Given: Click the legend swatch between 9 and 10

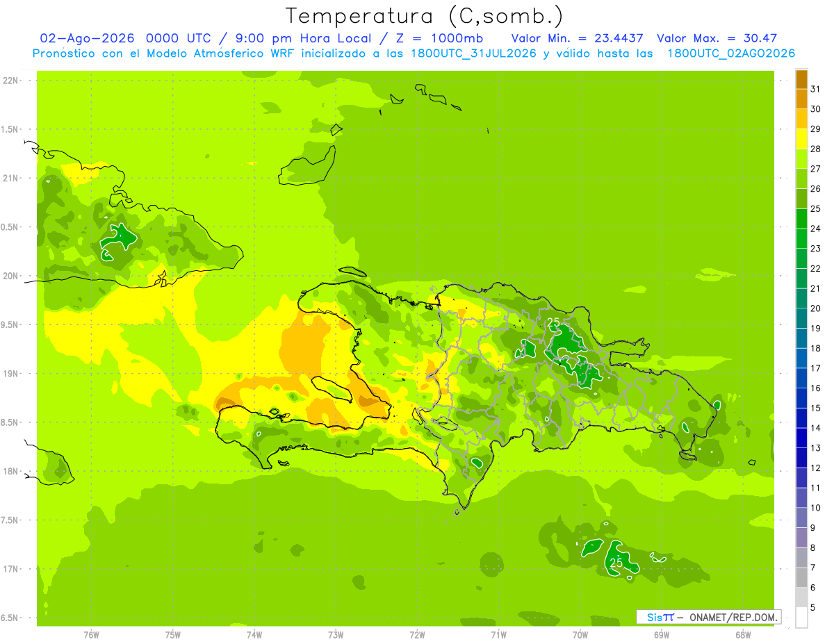Looking at the screenshot, I should click(x=801, y=518).
